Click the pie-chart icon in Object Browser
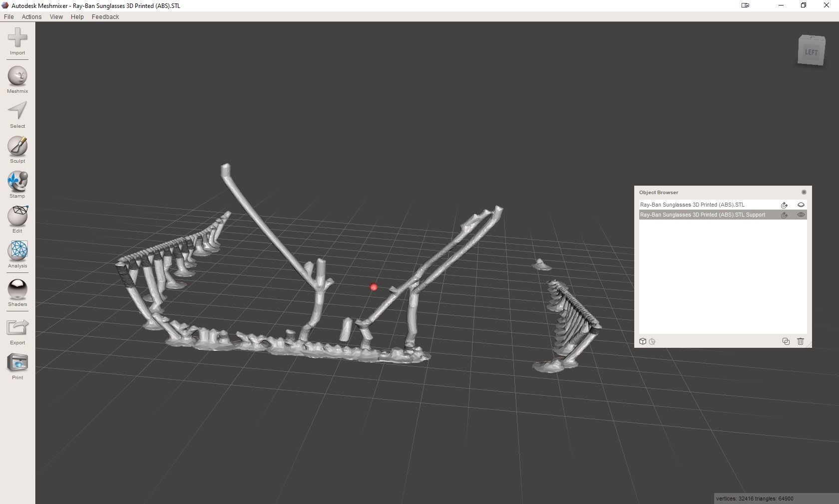 pos(652,342)
